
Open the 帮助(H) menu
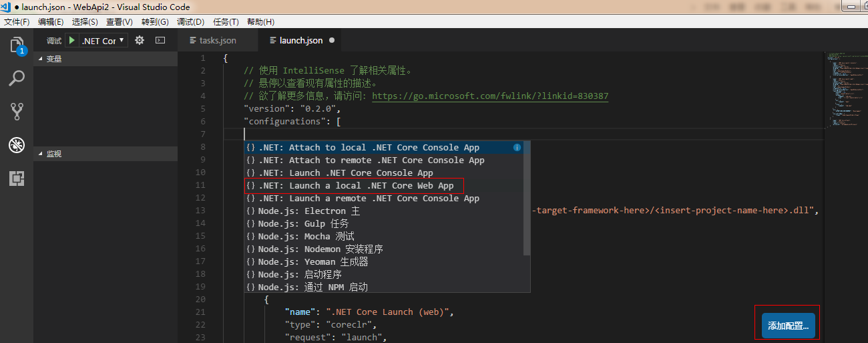tap(260, 22)
